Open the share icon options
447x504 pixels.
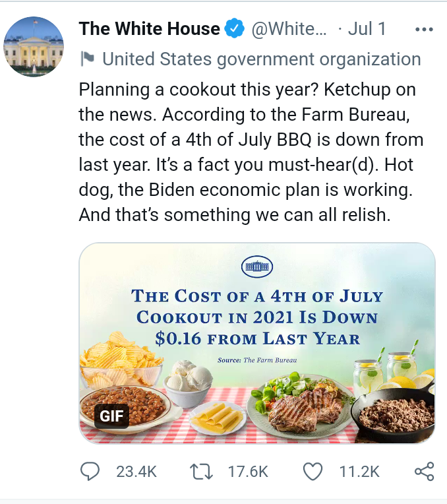(424, 471)
